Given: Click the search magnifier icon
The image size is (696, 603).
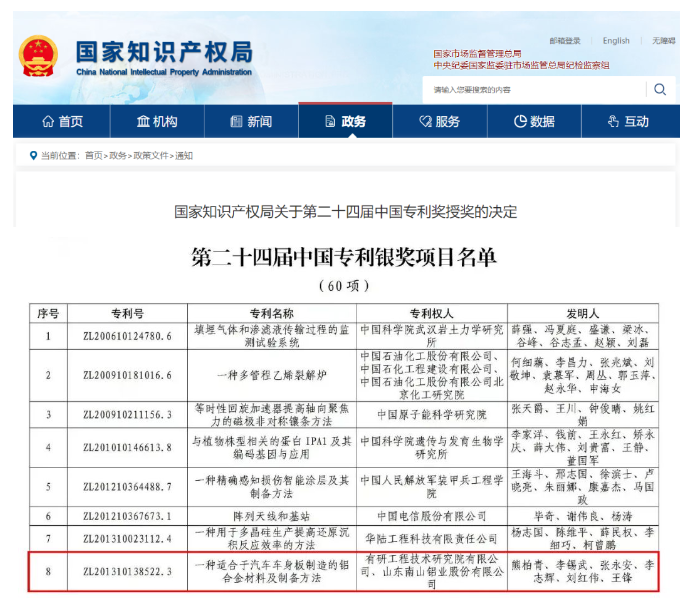Looking at the screenshot, I should (x=659, y=89).
